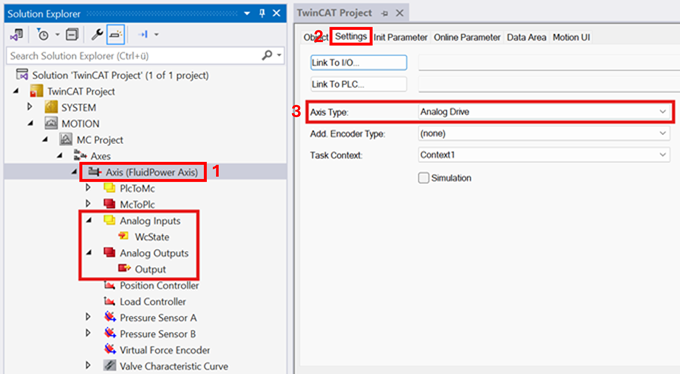Expand the Valve Characteristic Curve node
Screen dimensions: 680x374
coord(88,365)
